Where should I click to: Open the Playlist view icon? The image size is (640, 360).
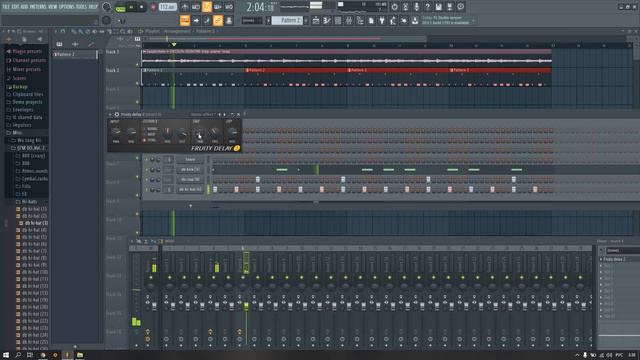[x=316, y=20]
